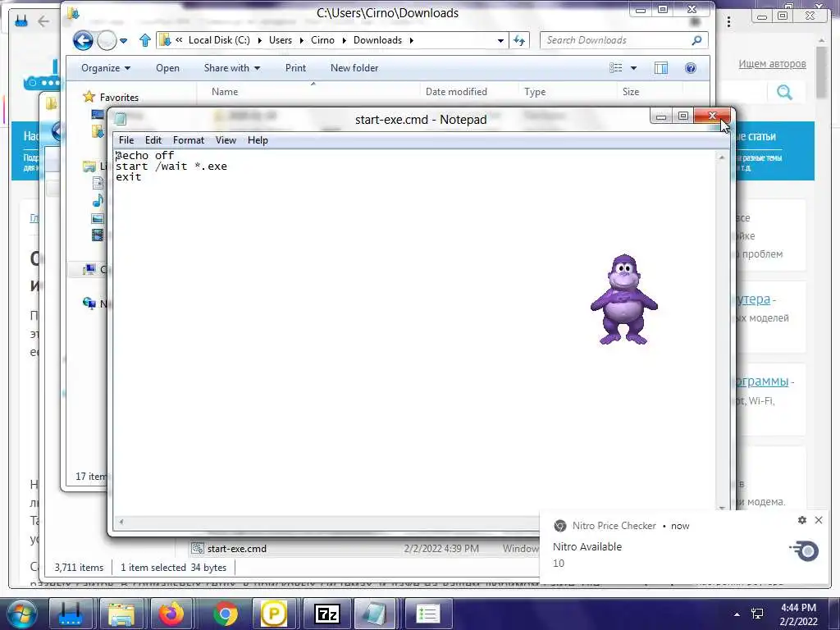Screen dimensions: 840x630
Task: Expand the arrow after Cirno breadcrumb
Action: (345, 40)
